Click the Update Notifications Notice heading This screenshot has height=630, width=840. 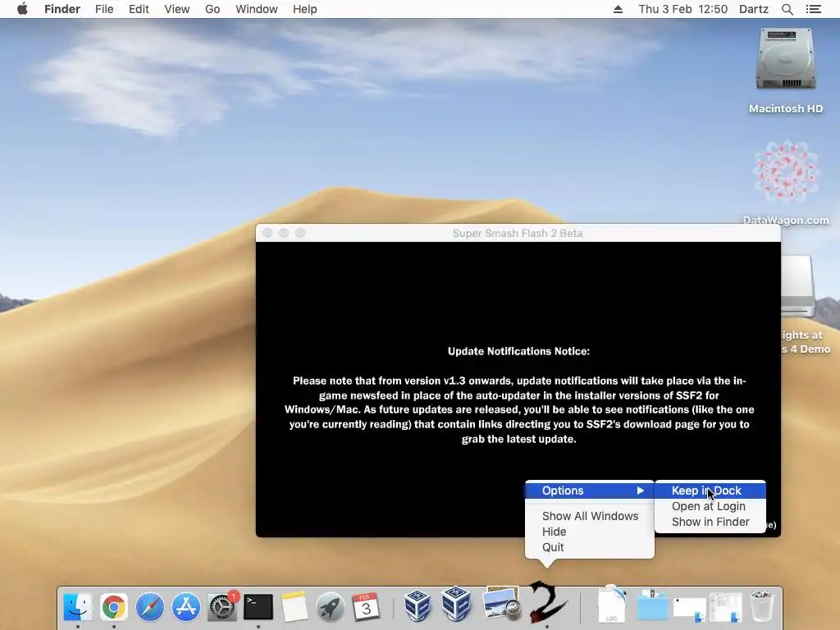point(518,351)
